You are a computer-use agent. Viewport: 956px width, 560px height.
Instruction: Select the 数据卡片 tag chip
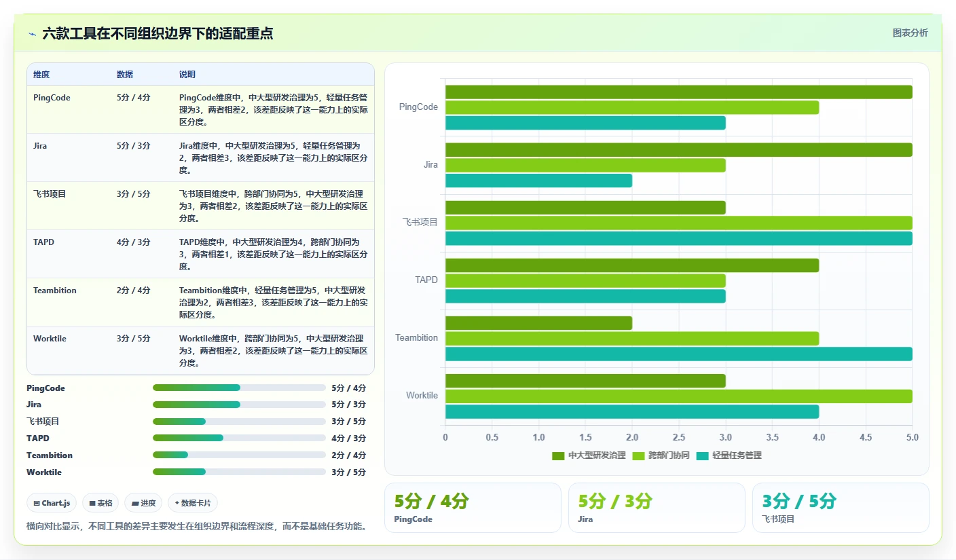click(x=193, y=503)
